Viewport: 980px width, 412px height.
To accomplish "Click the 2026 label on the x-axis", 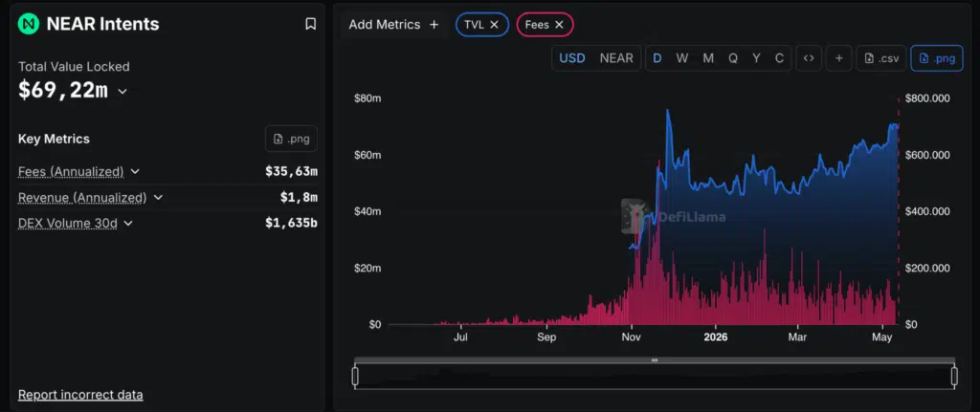I will [x=716, y=337].
